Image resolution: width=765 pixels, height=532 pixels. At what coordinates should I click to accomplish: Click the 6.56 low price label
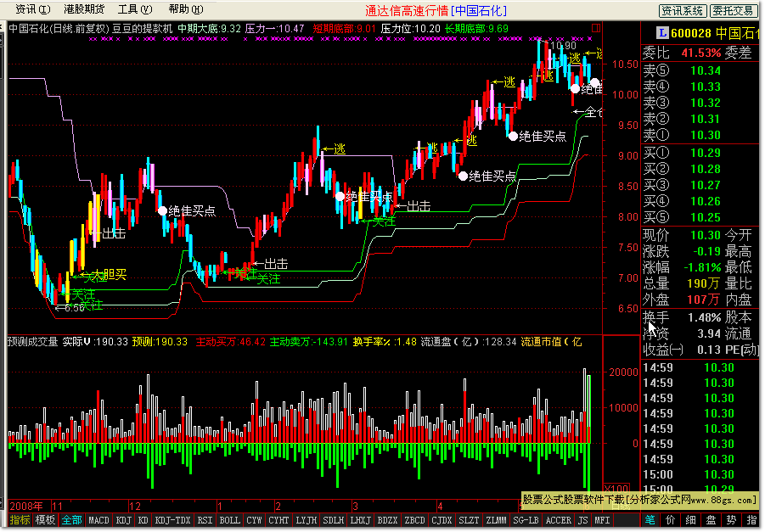click(74, 308)
